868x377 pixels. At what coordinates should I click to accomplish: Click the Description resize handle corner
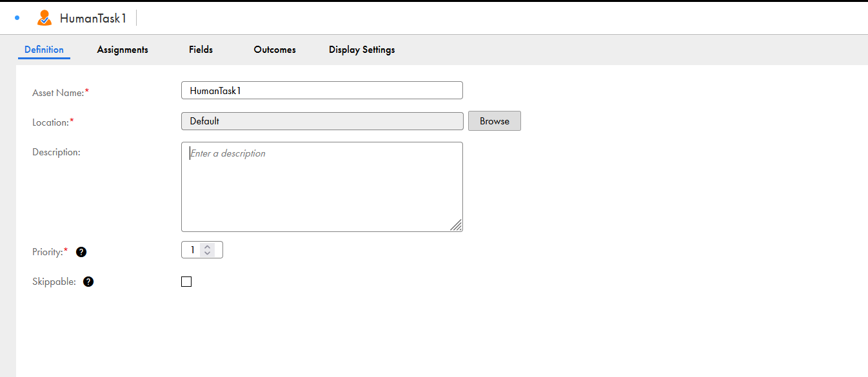(456, 225)
